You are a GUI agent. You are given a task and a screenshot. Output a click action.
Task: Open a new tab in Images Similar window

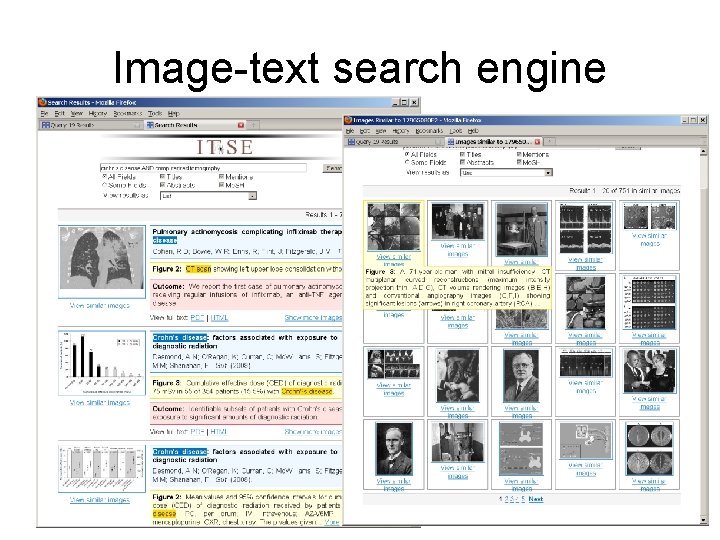point(550,141)
